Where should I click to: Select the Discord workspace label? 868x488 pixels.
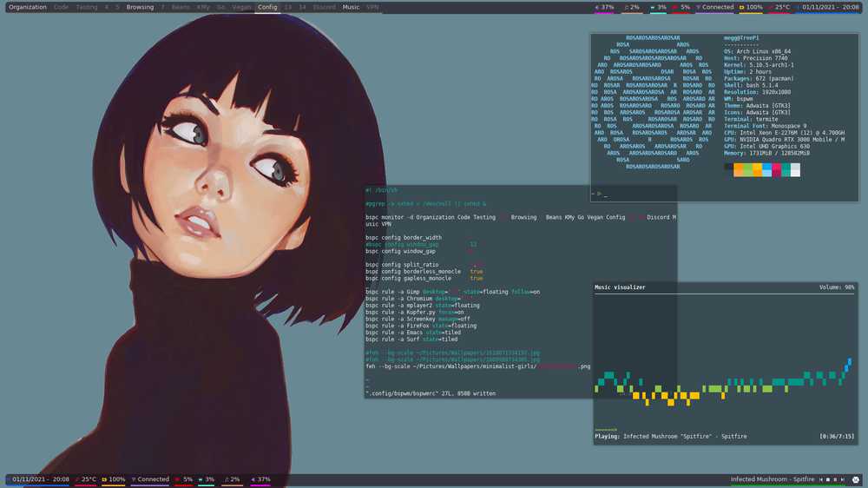coord(324,7)
